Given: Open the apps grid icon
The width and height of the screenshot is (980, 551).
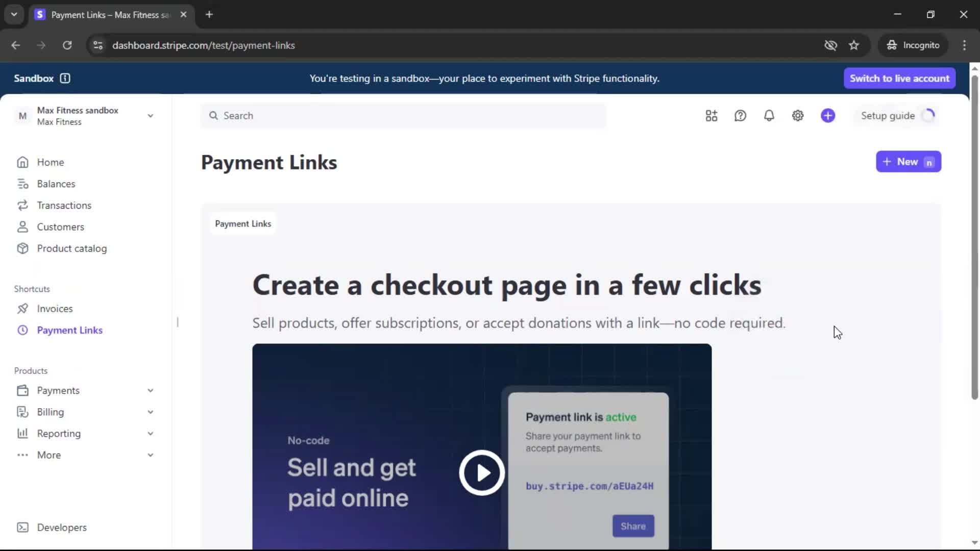Looking at the screenshot, I should tap(712, 116).
